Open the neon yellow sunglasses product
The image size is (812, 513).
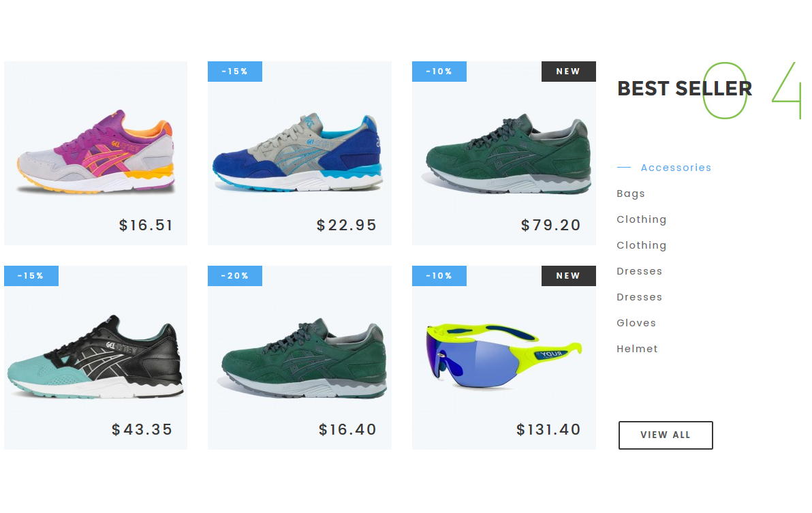click(x=504, y=356)
